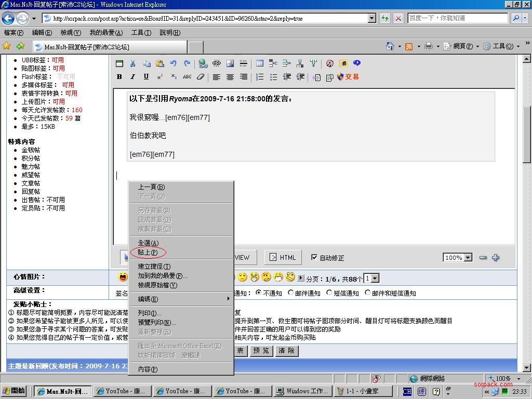
Task: Insert a table using the table icon
Action: point(260,63)
